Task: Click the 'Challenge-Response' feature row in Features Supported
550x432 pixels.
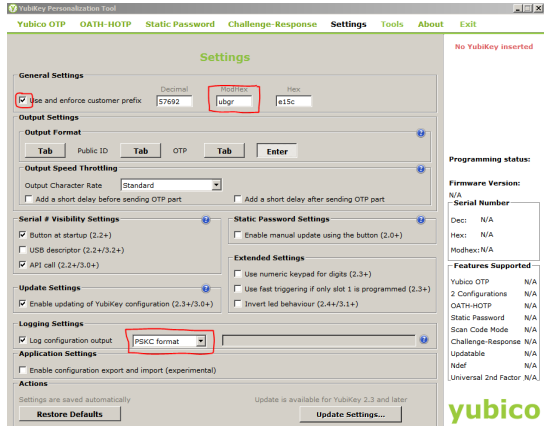Action: (494, 342)
